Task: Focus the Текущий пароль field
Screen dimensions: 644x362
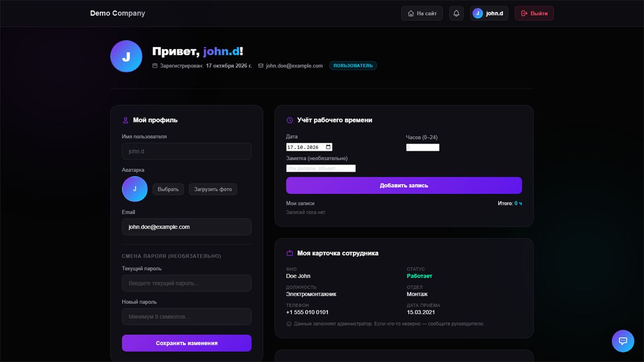Action: [187, 283]
